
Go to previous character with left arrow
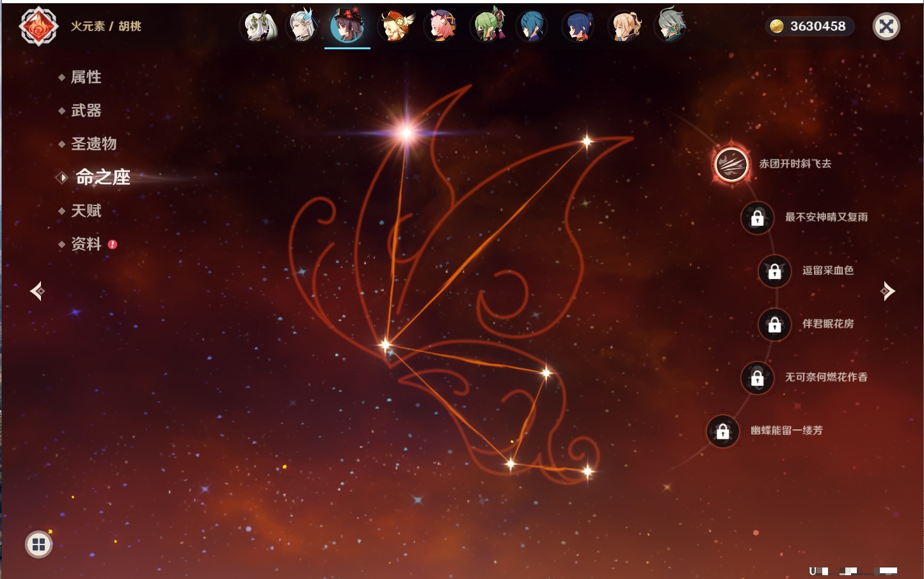[x=37, y=291]
